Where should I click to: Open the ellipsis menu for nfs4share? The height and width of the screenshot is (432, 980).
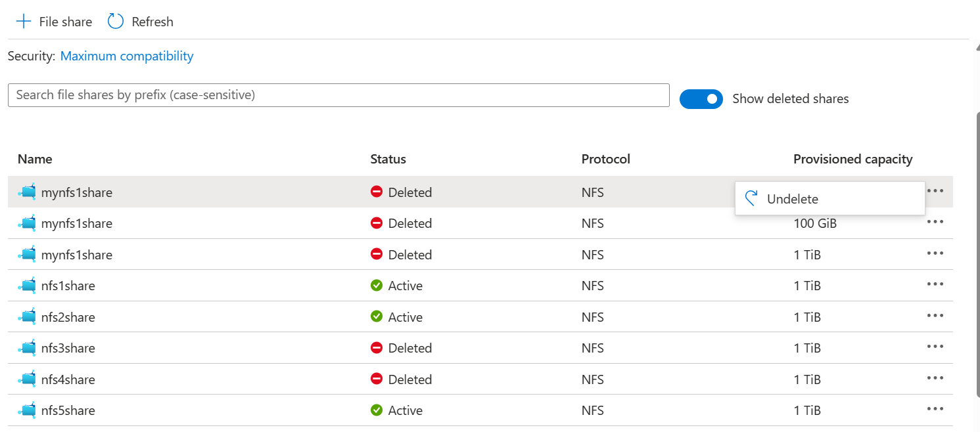pos(935,378)
